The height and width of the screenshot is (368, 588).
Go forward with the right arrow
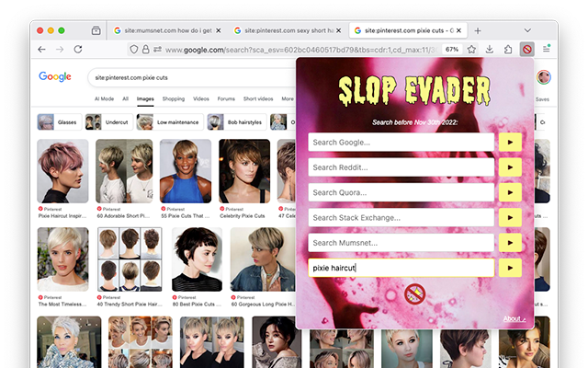pos(60,49)
